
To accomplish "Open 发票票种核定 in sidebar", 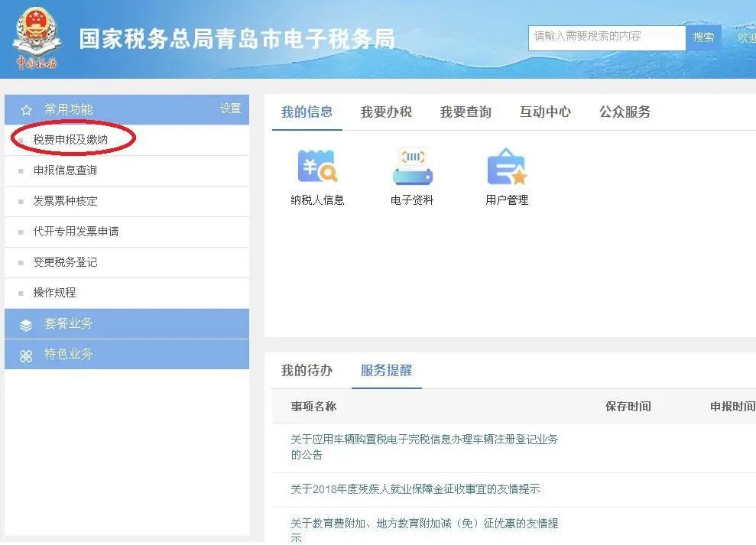I will pyautogui.click(x=127, y=201).
